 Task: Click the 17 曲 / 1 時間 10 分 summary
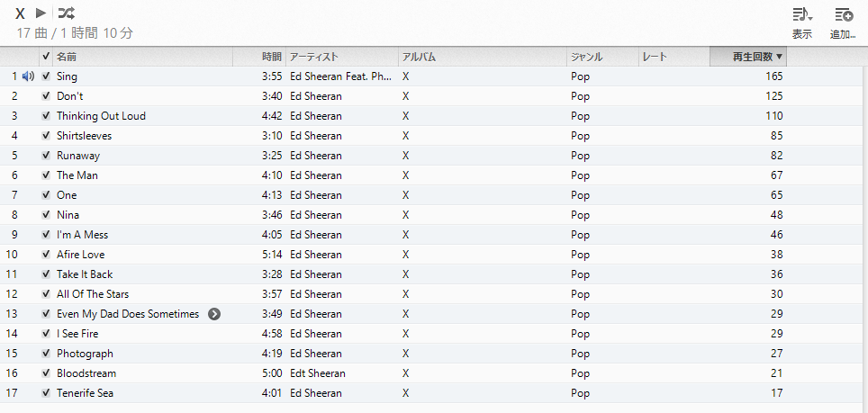pos(75,33)
